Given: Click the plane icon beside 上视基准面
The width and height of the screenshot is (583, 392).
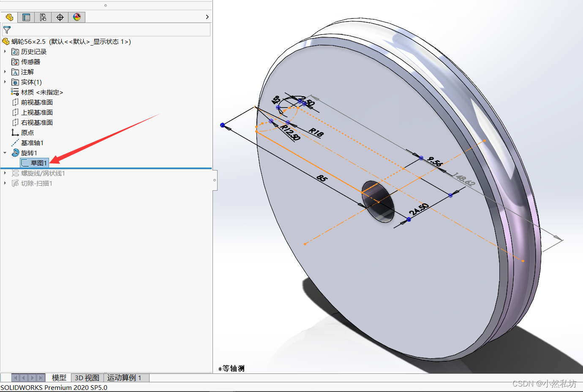Looking at the screenshot, I should [15, 112].
